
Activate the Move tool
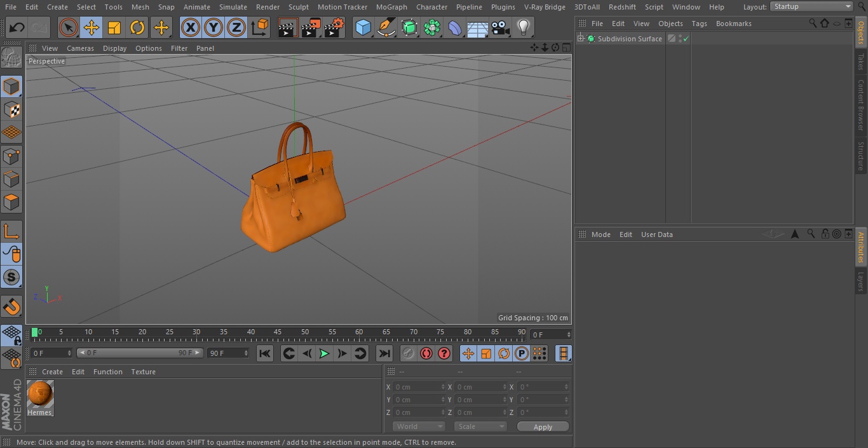click(x=92, y=27)
